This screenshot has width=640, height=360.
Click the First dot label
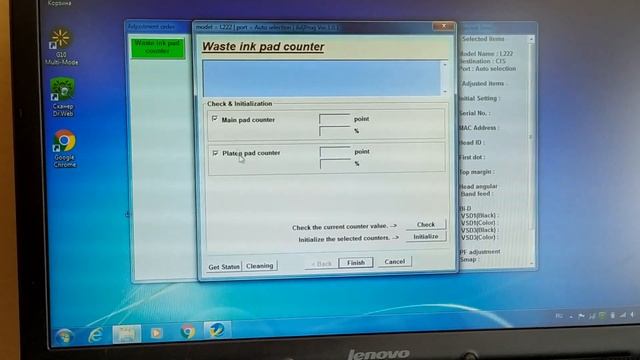point(472,157)
